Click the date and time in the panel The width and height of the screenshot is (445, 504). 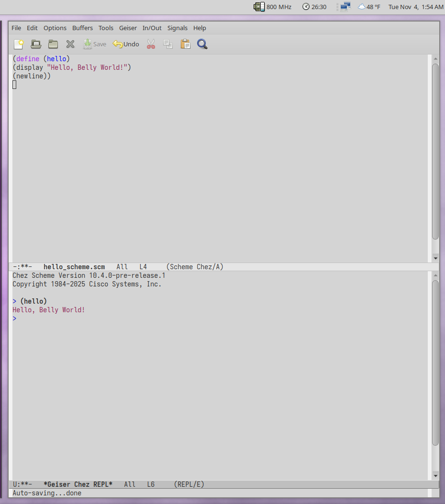[416, 7]
